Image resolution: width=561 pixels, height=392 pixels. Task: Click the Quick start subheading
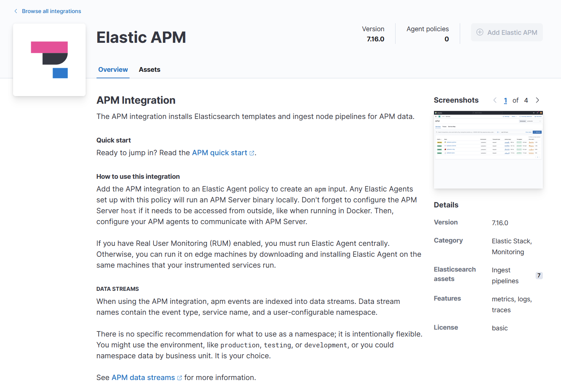point(114,140)
